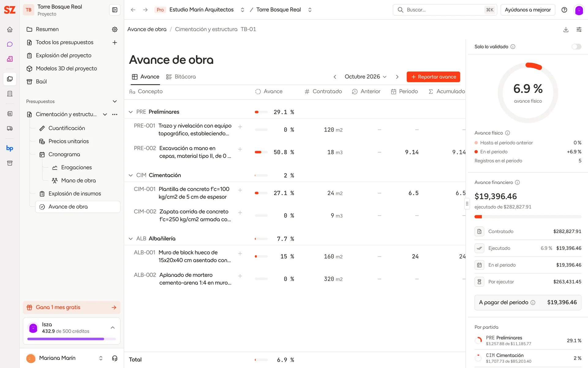Open the help question mark icon
This screenshot has width=588, height=368.
[x=564, y=10]
